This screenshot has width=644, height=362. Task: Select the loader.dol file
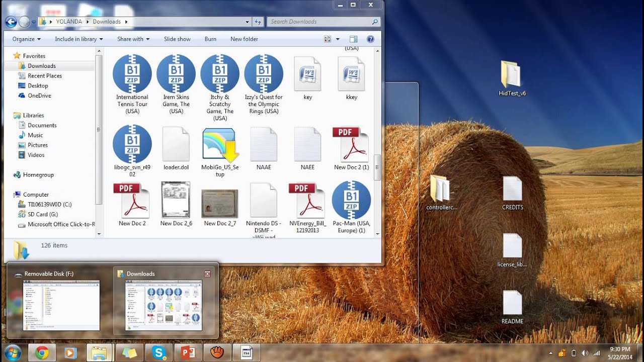(x=176, y=148)
